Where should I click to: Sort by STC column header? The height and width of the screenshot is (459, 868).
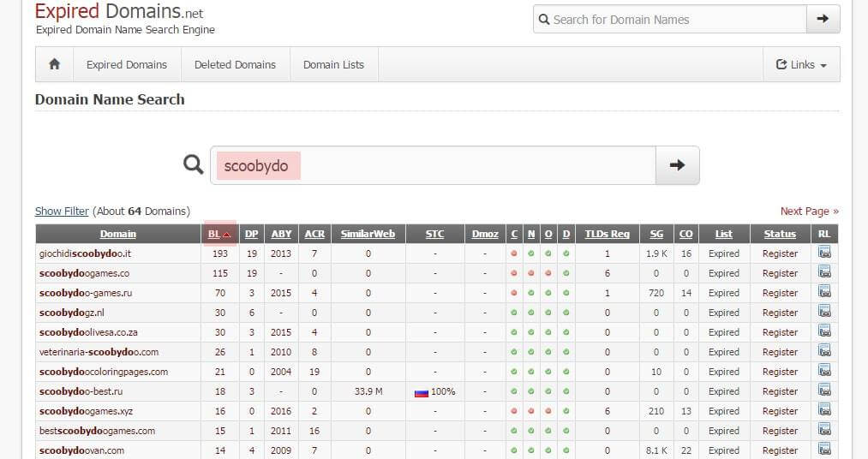(434, 234)
